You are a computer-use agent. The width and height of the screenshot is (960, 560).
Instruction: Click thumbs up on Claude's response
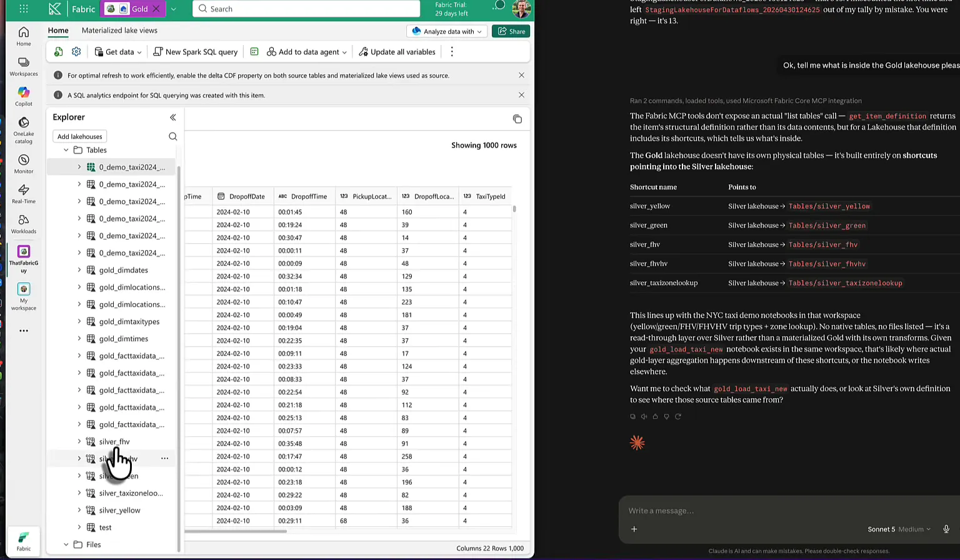click(x=655, y=416)
